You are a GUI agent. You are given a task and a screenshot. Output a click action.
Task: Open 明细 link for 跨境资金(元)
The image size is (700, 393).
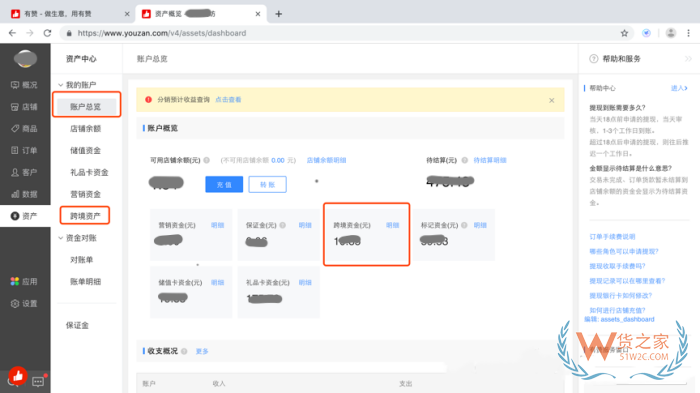click(392, 226)
